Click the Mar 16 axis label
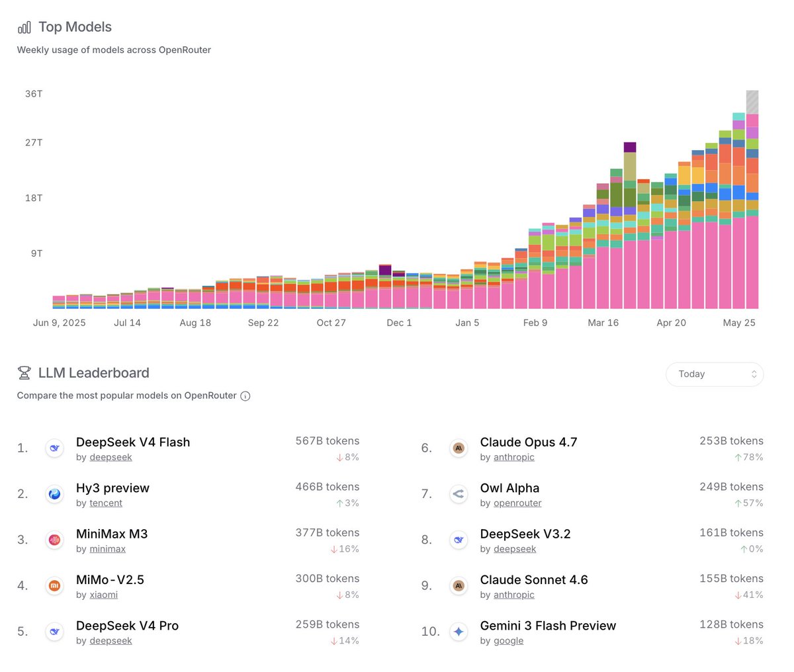Image resolution: width=794 pixels, height=672 pixels. coord(603,323)
